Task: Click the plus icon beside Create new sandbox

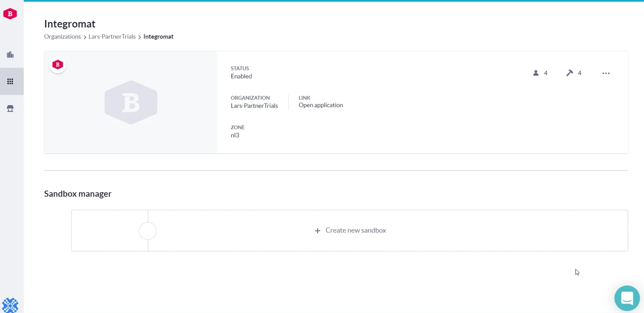Action: pyautogui.click(x=318, y=231)
